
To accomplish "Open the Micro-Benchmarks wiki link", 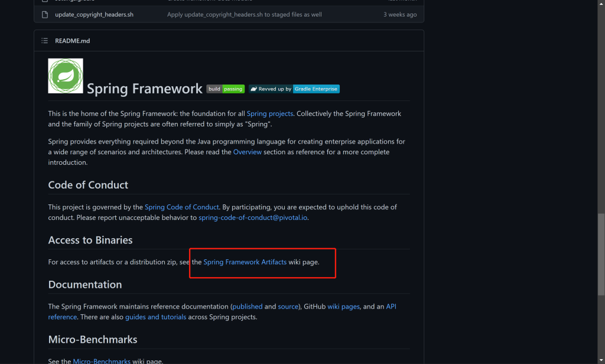I will point(102,361).
